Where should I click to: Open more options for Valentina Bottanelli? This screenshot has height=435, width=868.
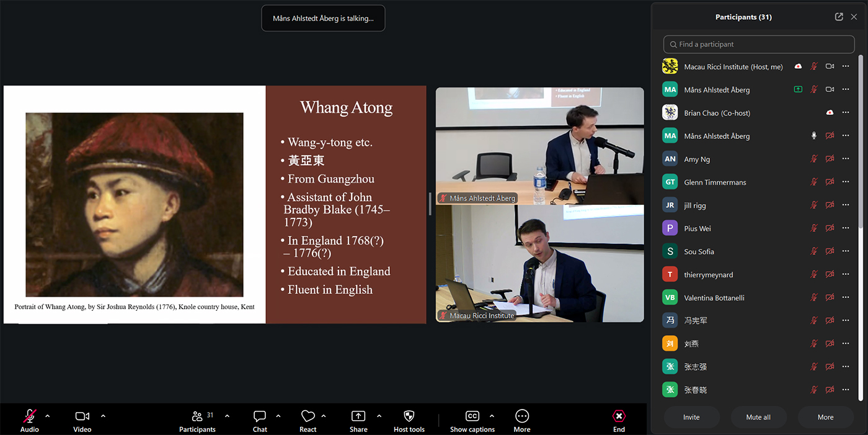(846, 298)
